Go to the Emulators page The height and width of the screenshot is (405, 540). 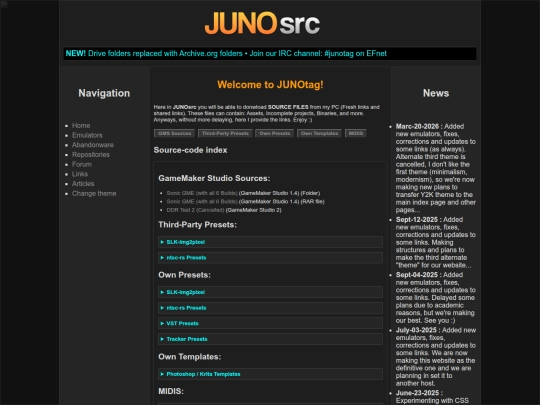click(x=87, y=135)
